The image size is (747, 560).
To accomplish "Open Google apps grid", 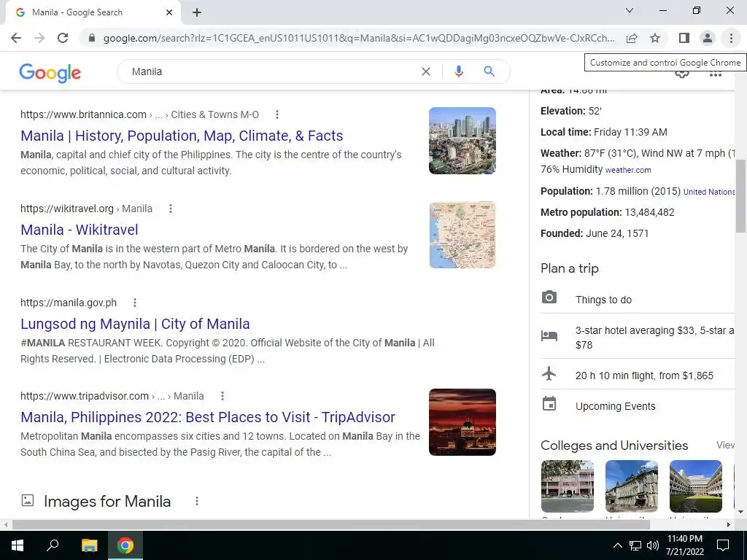I will [715, 74].
